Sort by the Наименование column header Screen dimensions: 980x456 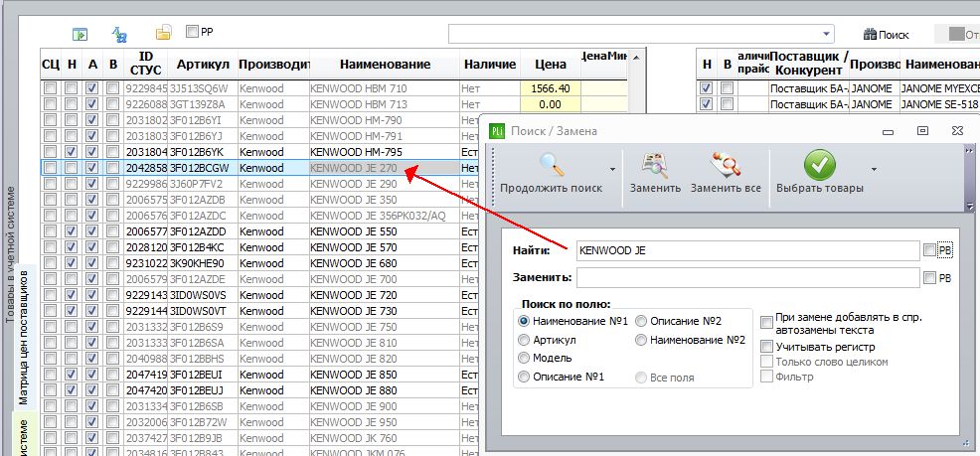pos(385,65)
